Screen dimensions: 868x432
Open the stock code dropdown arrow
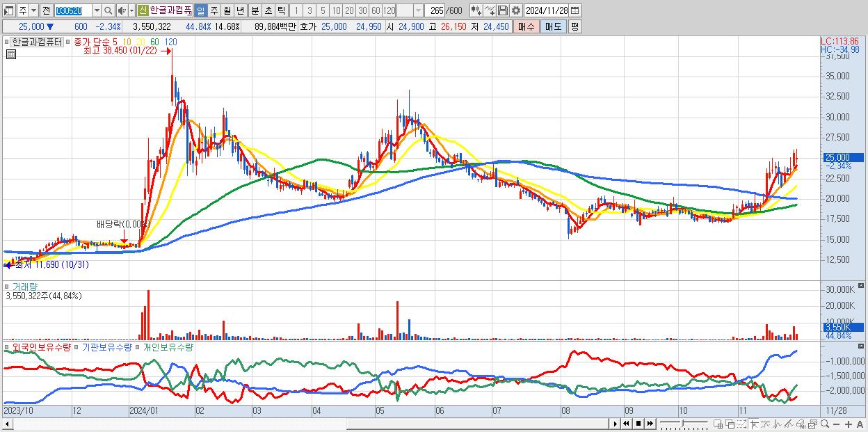click(97, 10)
